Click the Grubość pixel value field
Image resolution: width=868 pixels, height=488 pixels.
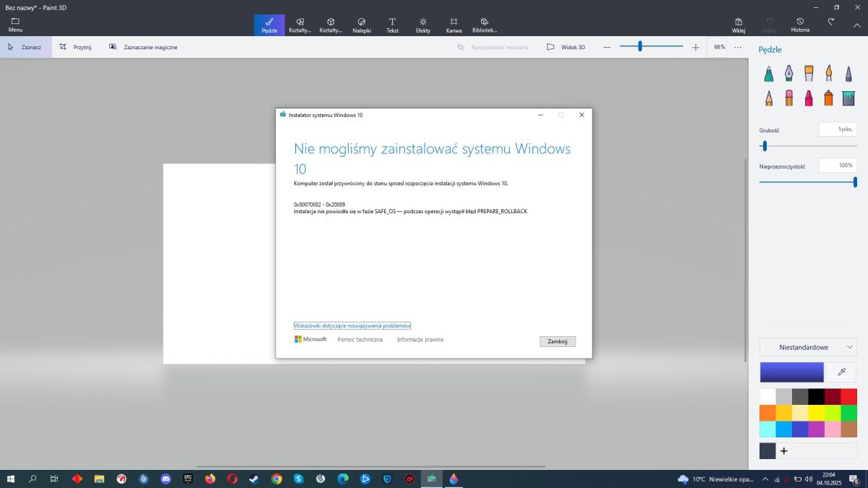(x=838, y=129)
